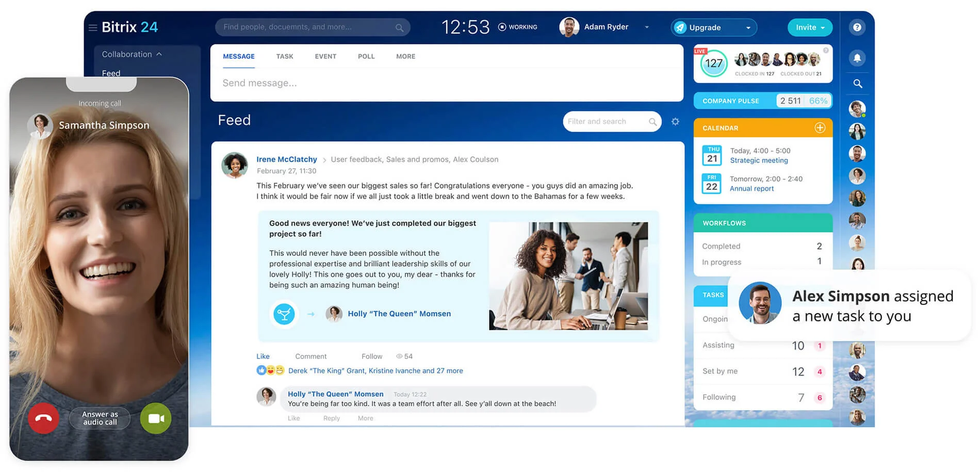Open the Adam Ryder user dropdown arrow

pos(647,27)
